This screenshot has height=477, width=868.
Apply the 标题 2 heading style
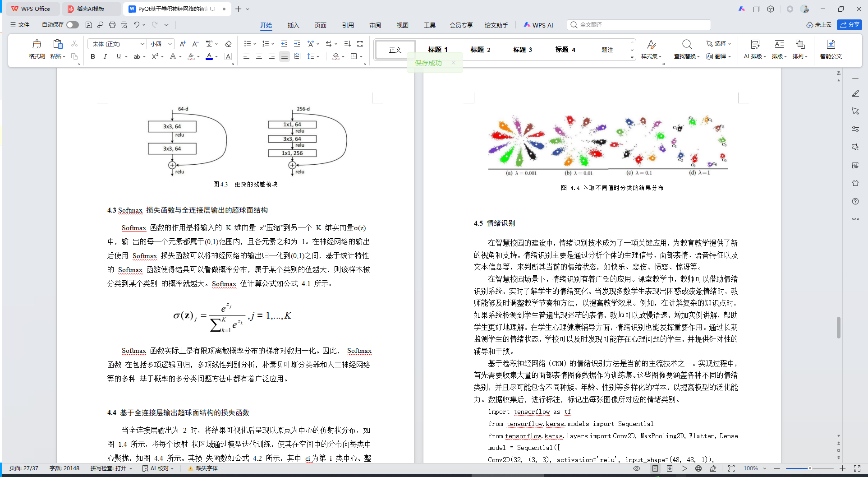480,50
